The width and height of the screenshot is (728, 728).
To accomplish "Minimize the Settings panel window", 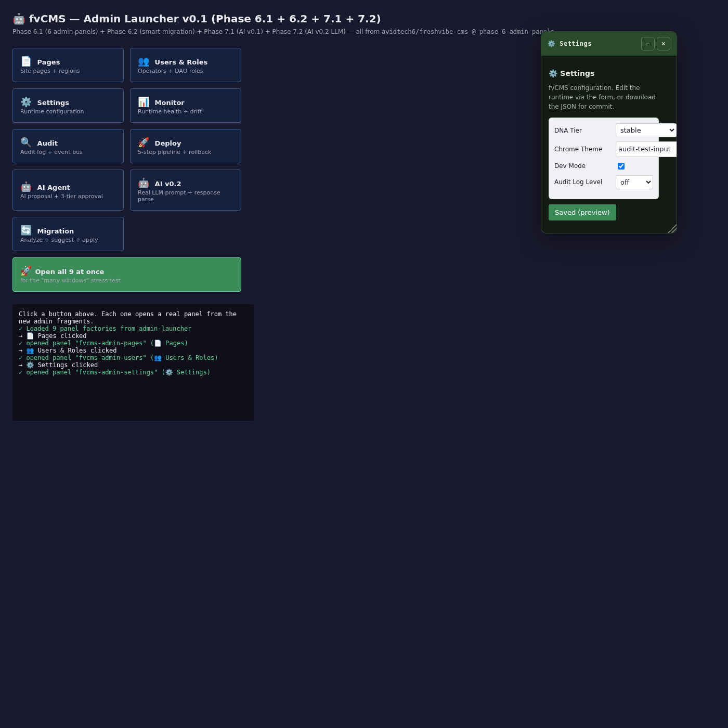I will click(x=648, y=44).
